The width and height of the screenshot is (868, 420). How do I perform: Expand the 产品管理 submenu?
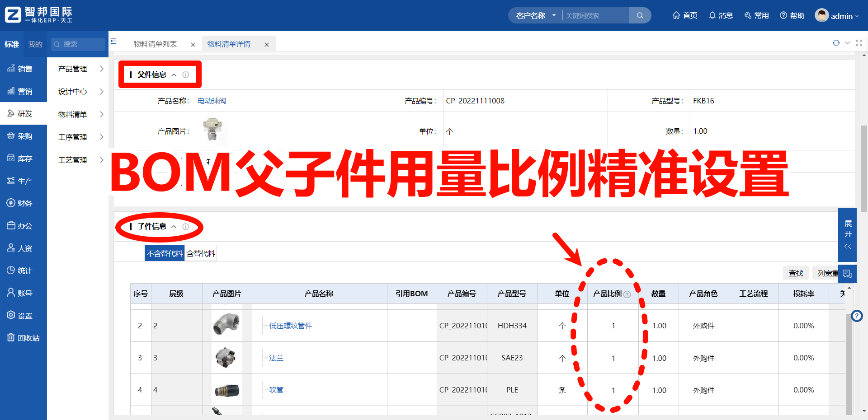72,69
